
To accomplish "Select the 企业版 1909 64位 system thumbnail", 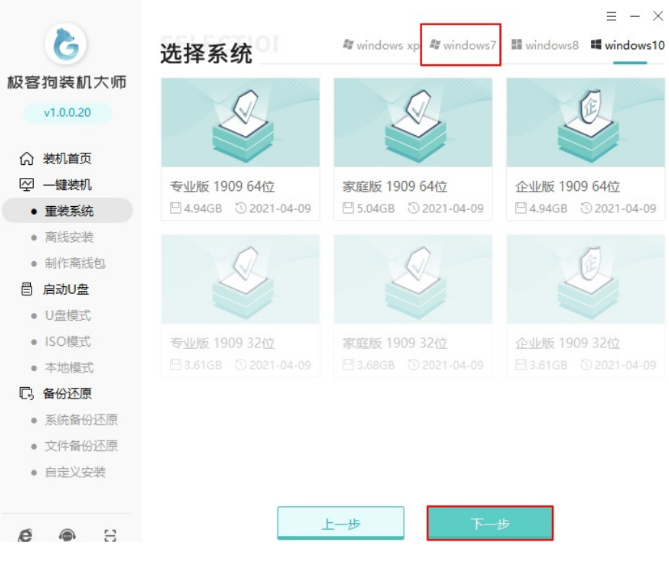I will (x=585, y=122).
